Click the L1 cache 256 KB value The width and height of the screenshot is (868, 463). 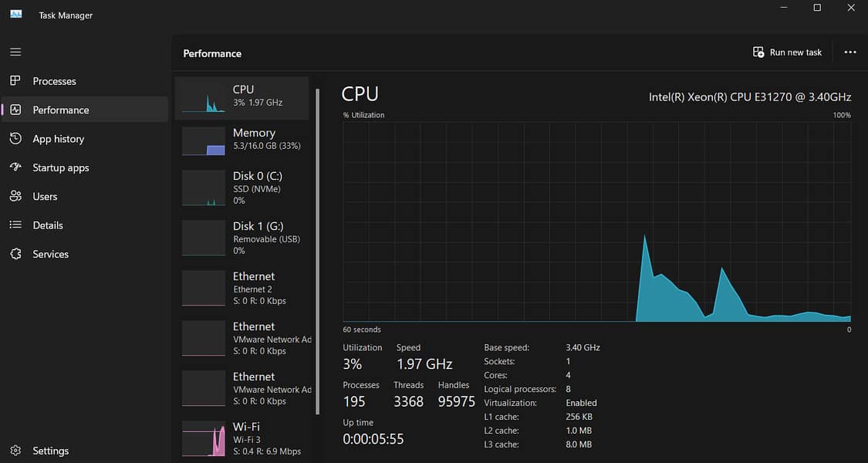[x=579, y=417]
